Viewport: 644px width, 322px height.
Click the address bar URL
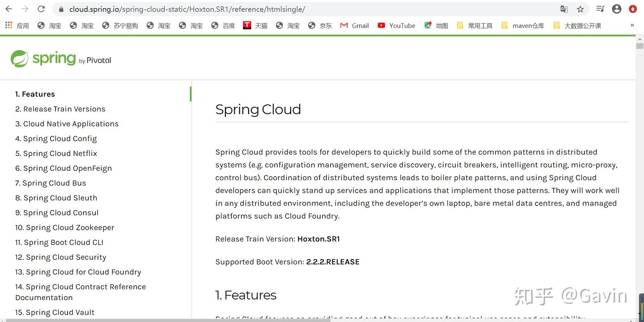[187, 9]
